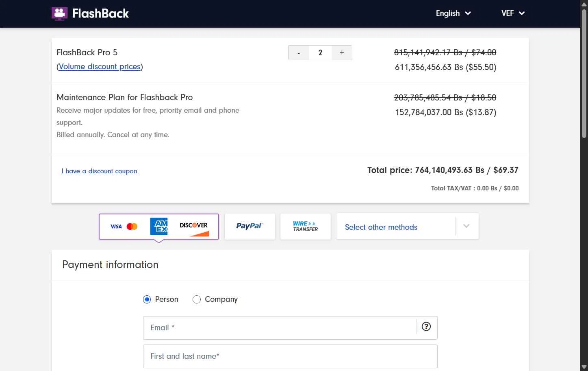The image size is (588, 371).
Task: Click the FlashBack Pro 5 product name
Action: [87, 52]
